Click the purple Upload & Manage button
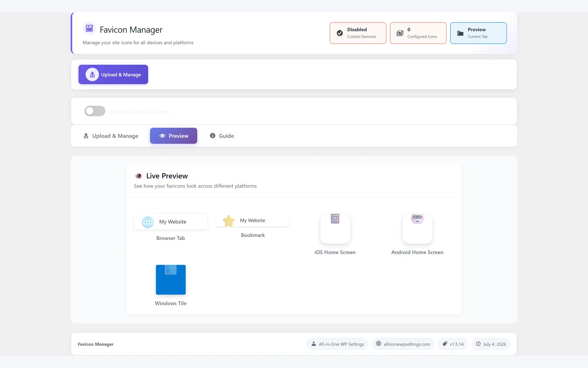 click(113, 75)
